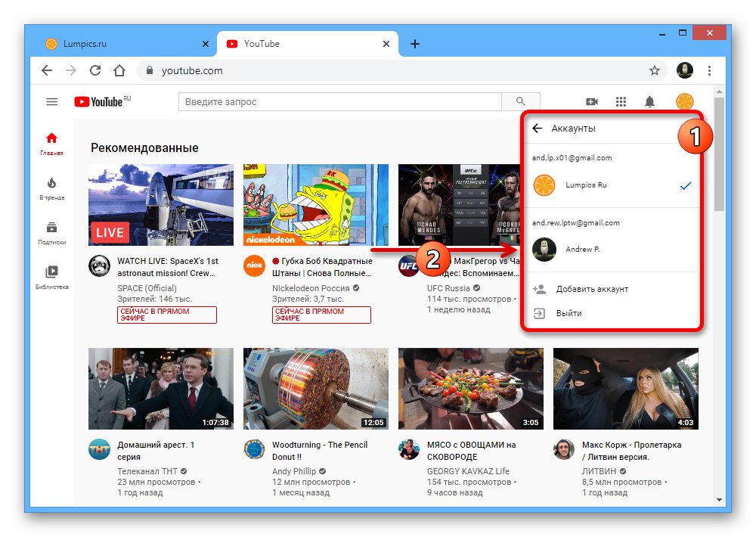Bookmark page with the star icon

click(x=654, y=70)
